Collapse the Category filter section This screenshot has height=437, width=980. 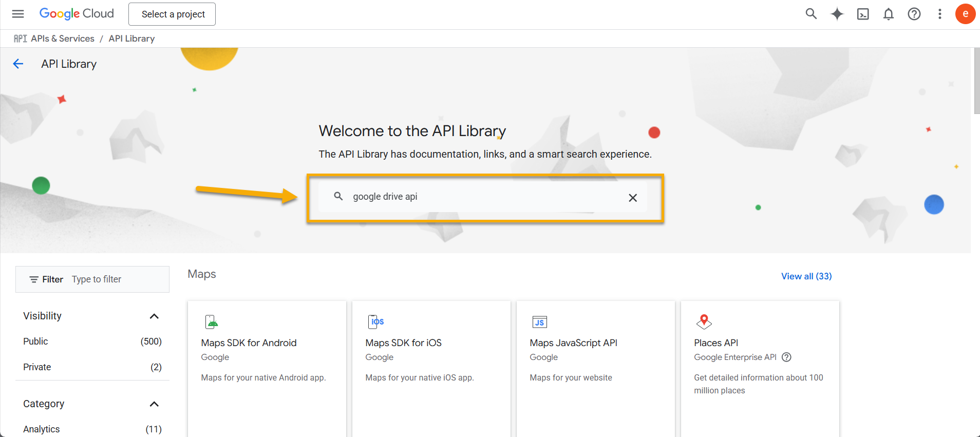[154, 404]
